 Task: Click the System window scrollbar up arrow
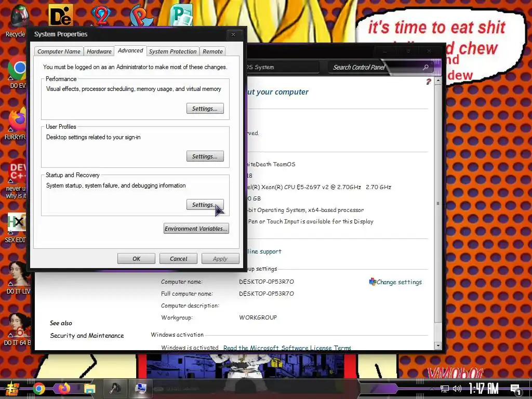pos(438,82)
